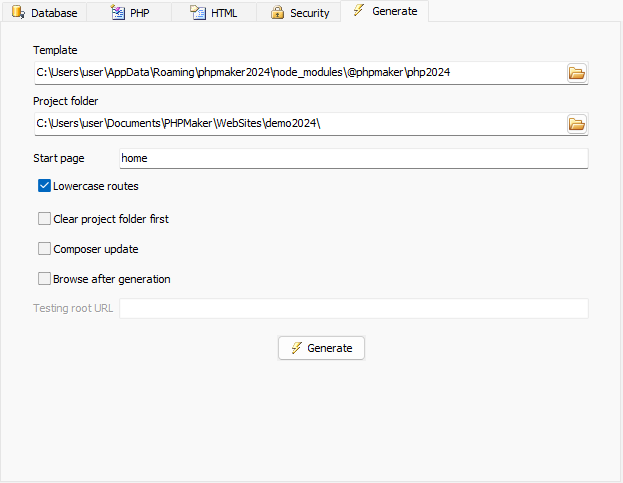Uncheck the Lowercase routes checkbox
Viewport: 623px width, 483px height.
pyautogui.click(x=44, y=186)
